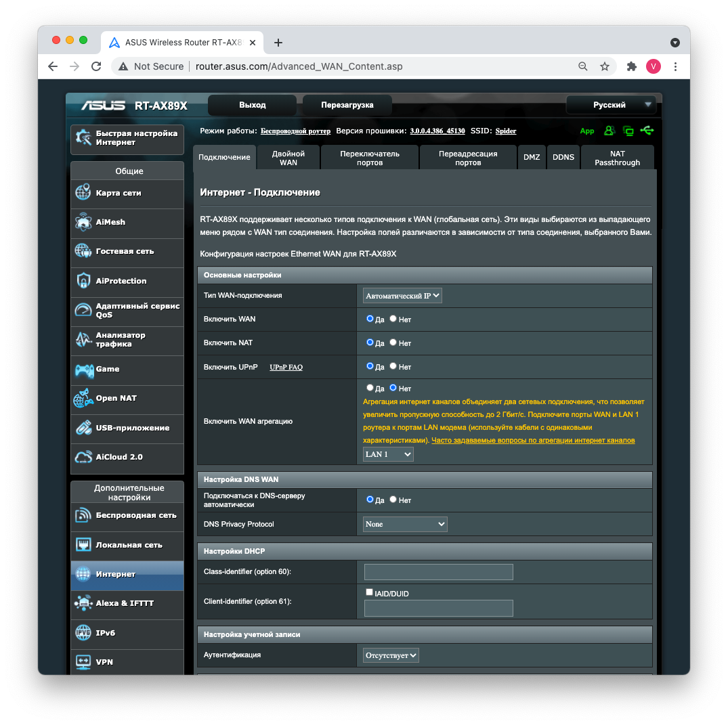Select Да for Включить UPnP
728x725 pixels.
370,366
